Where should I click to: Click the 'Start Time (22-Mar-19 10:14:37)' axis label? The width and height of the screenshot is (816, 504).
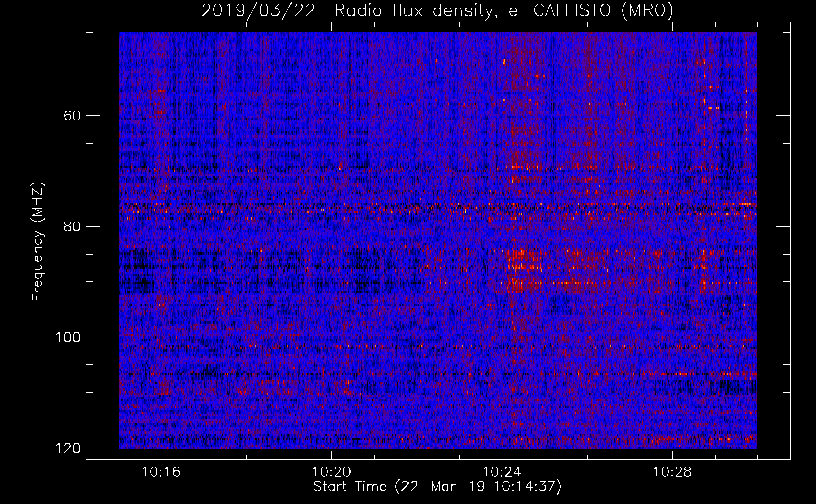tap(437, 487)
